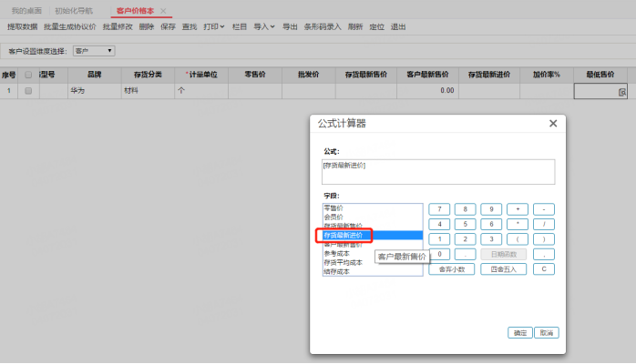The width and height of the screenshot is (636, 364).
Task: Click the 四舍五入 button
Action: [503, 268]
